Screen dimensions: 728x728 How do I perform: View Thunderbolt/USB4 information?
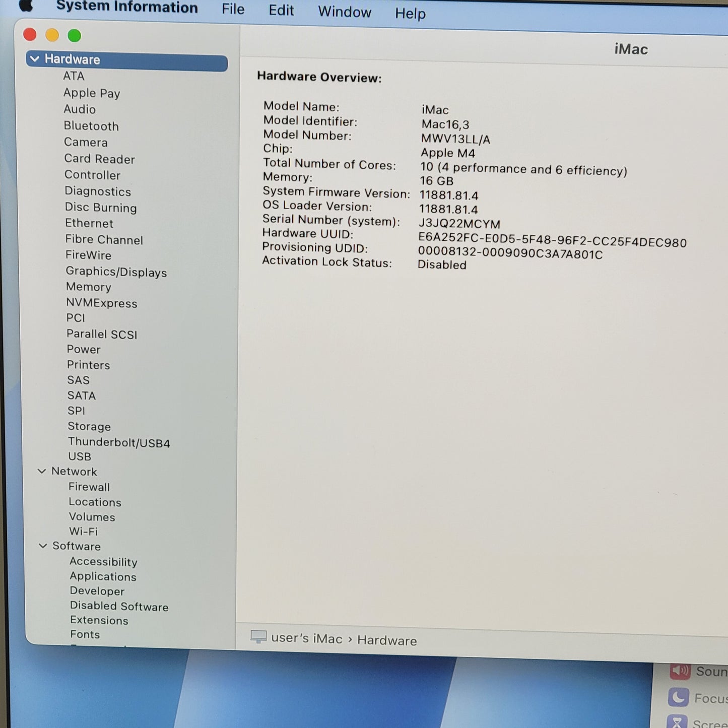coord(119,442)
